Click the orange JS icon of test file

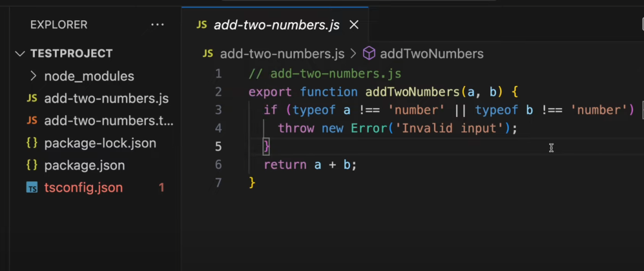tap(32, 121)
